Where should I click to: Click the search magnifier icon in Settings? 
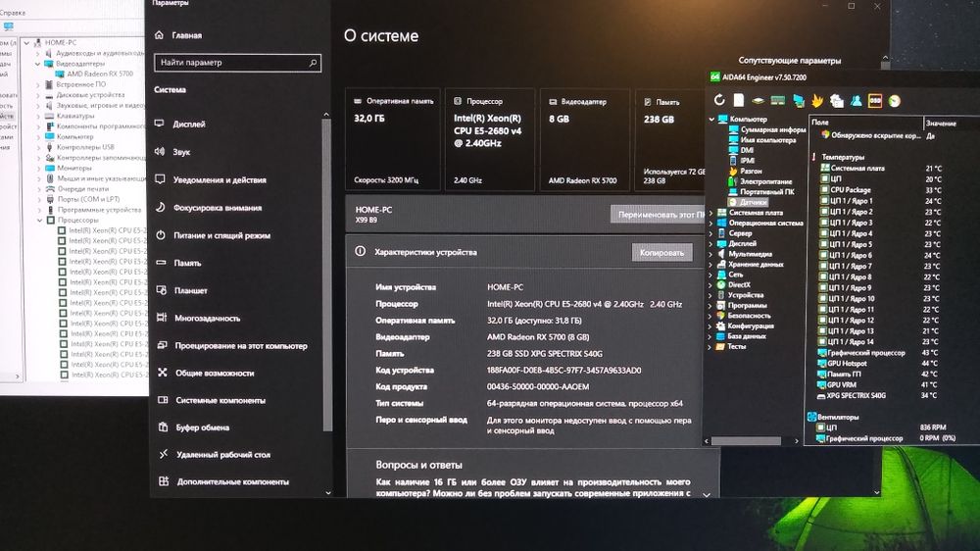pyautogui.click(x=314, y=63)
